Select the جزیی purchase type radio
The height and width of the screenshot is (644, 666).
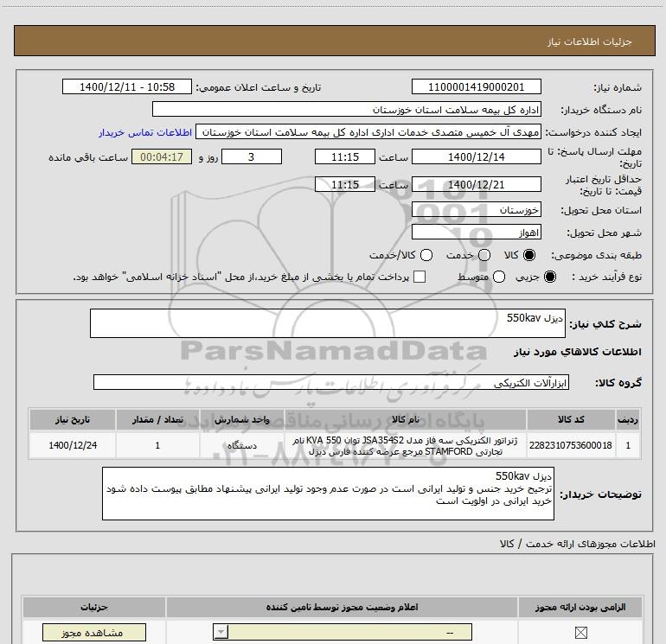point(549,277)
